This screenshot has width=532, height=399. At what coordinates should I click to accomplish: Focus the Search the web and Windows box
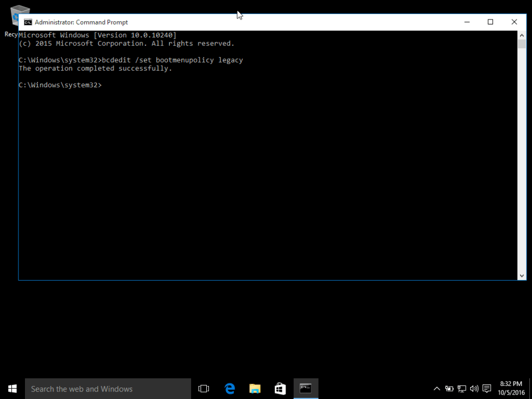[108, 389]
